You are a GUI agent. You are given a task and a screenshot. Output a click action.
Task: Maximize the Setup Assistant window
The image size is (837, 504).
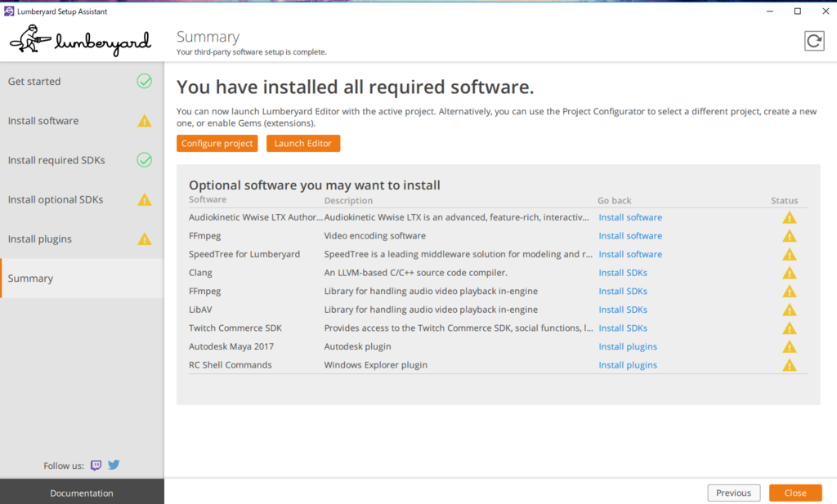point(798,11)
